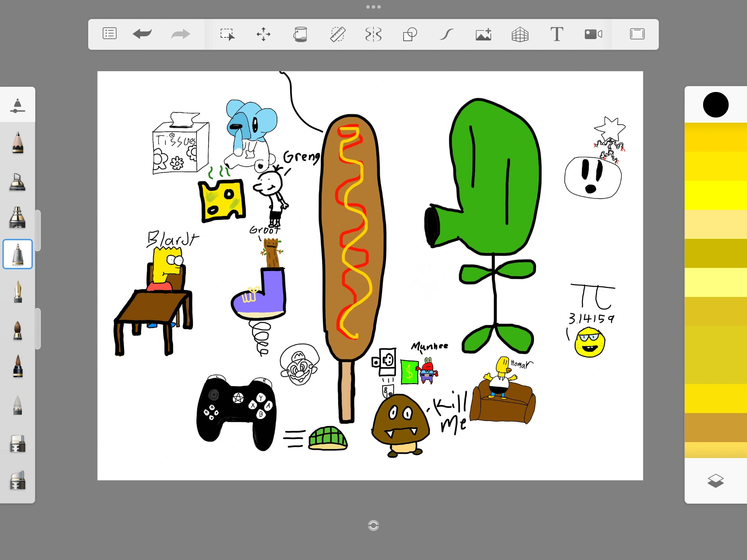The height and width of the screenshot is (560, 747).
Task: Add text with the T tool
Action: (x=556, y=34)
